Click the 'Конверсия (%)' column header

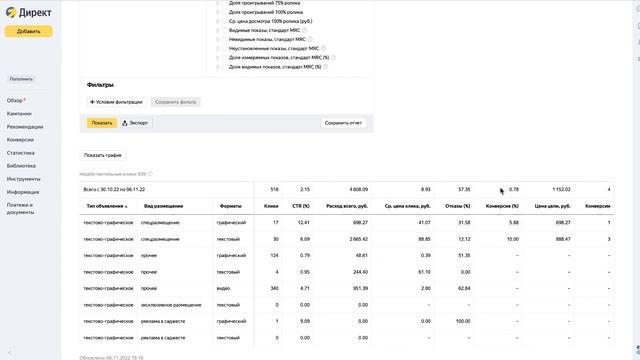(502, 207)
